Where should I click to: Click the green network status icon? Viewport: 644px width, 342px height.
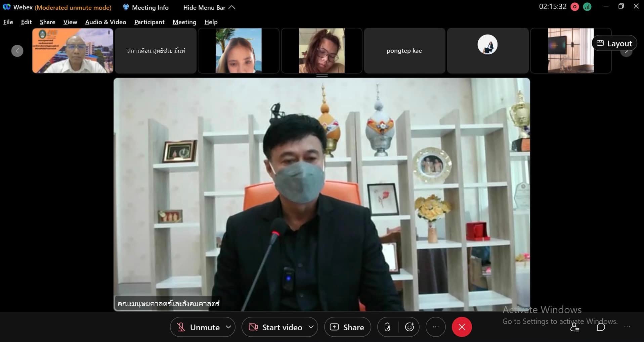tap(587, 7)
